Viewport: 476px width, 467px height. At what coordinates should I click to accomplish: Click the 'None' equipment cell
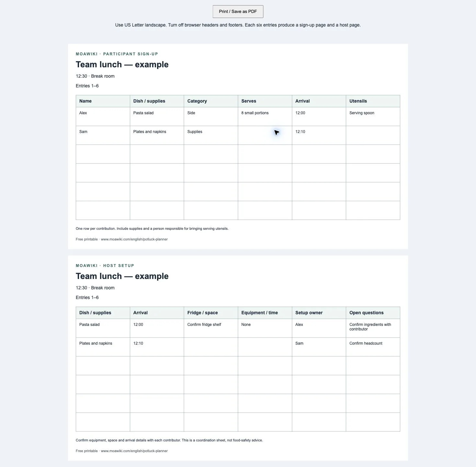(265, 328)
